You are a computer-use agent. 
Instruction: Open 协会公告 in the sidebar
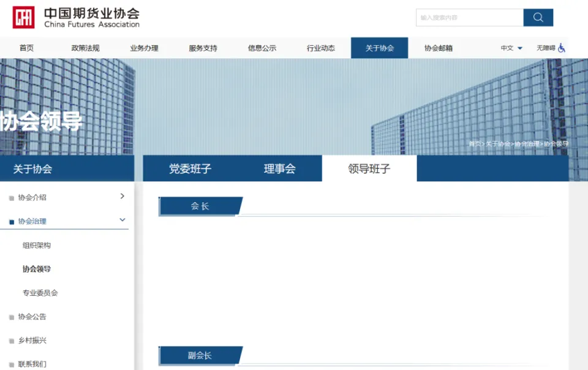[32, 317]
